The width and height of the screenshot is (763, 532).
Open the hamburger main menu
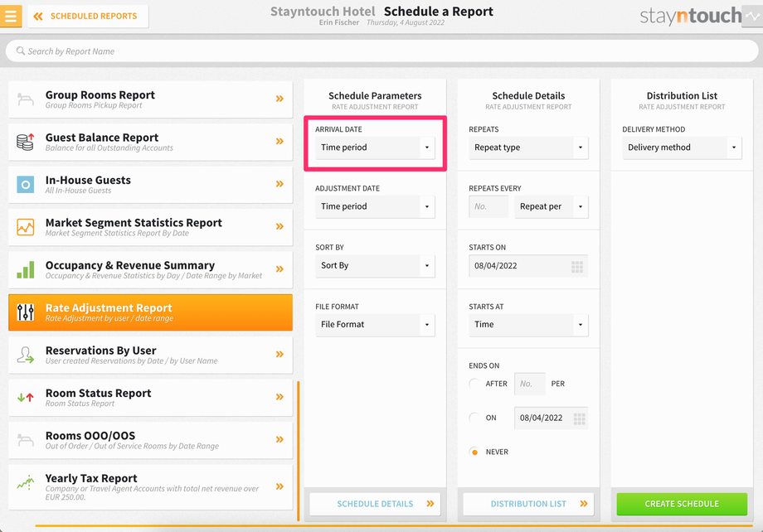click(11, 16)
